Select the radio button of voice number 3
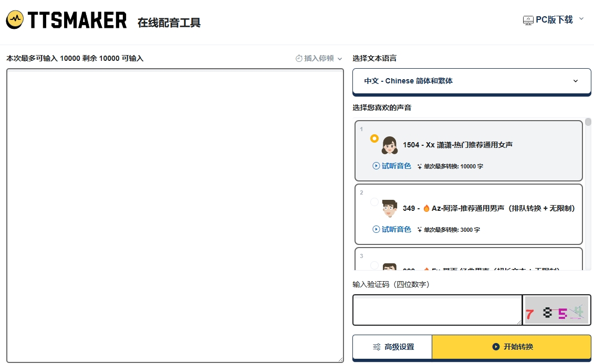The image size is (594, 364). [374, 266]
